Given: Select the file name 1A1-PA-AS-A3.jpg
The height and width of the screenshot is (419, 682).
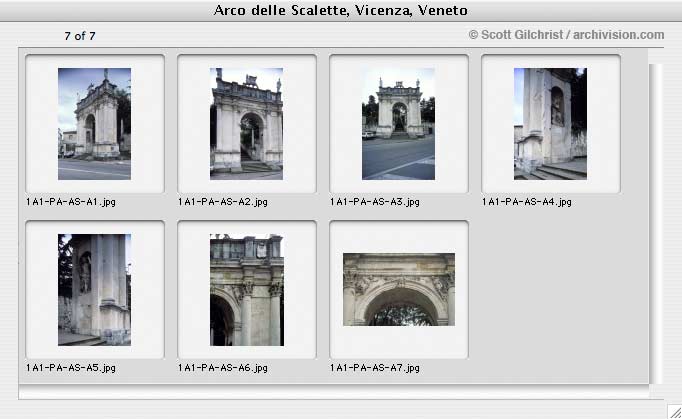Looking at the screenshot, I should tap(375, 202).
